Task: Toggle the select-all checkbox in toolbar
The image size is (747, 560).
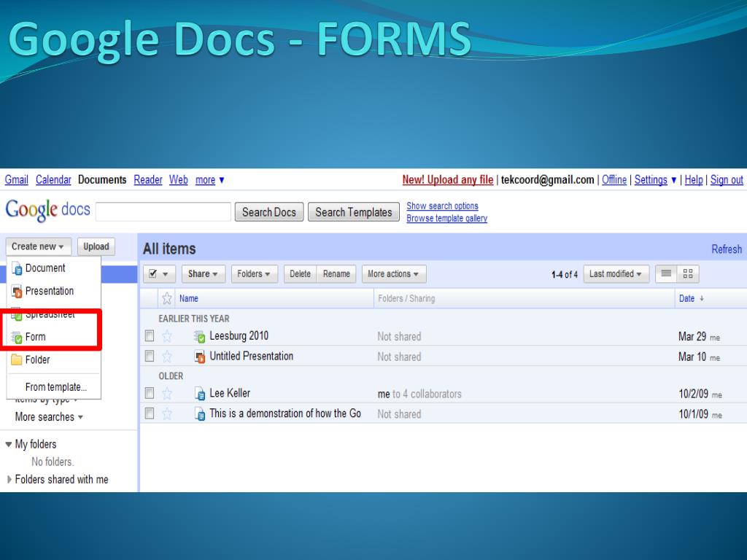Action: coord(153,274)
